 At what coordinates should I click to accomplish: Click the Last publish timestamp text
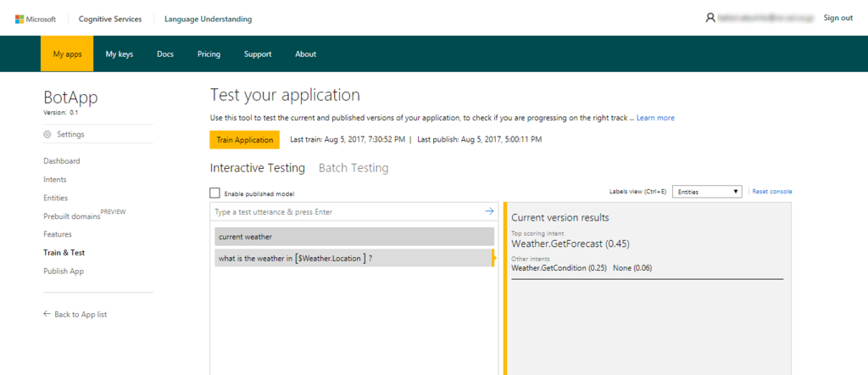pyautogui.click(x=480, y=140)
